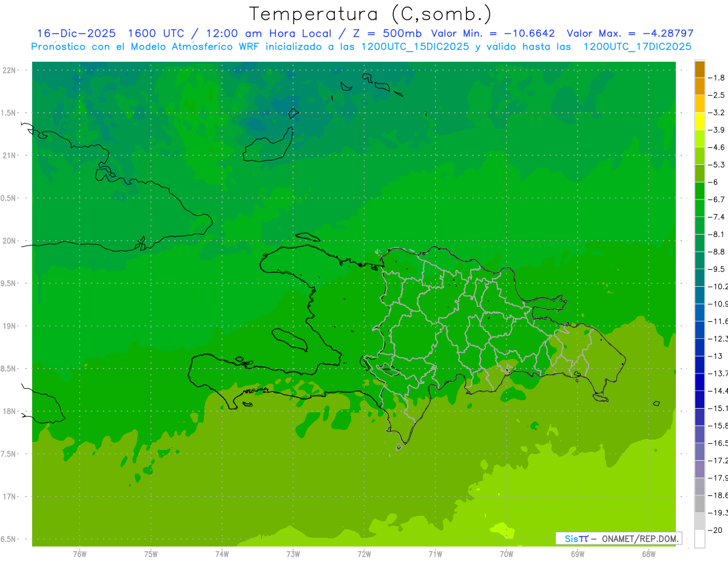Click the '19N' latitude label

10,326
